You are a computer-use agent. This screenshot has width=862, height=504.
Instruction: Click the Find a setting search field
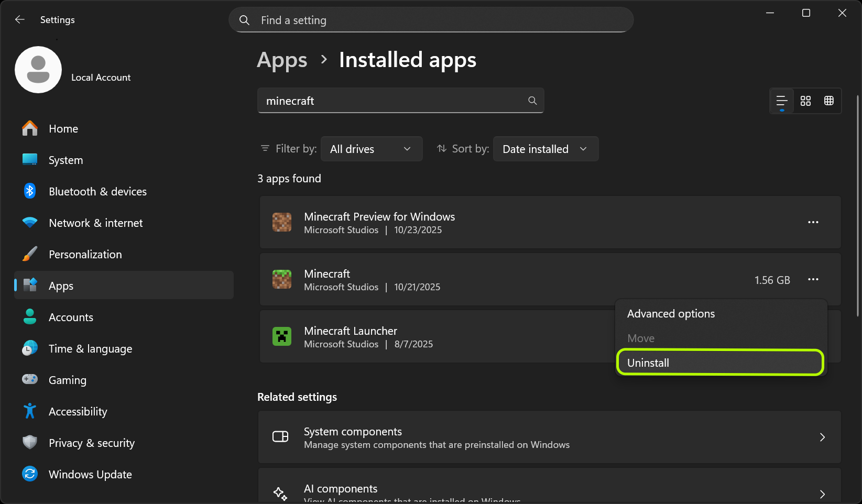point(431,20)
